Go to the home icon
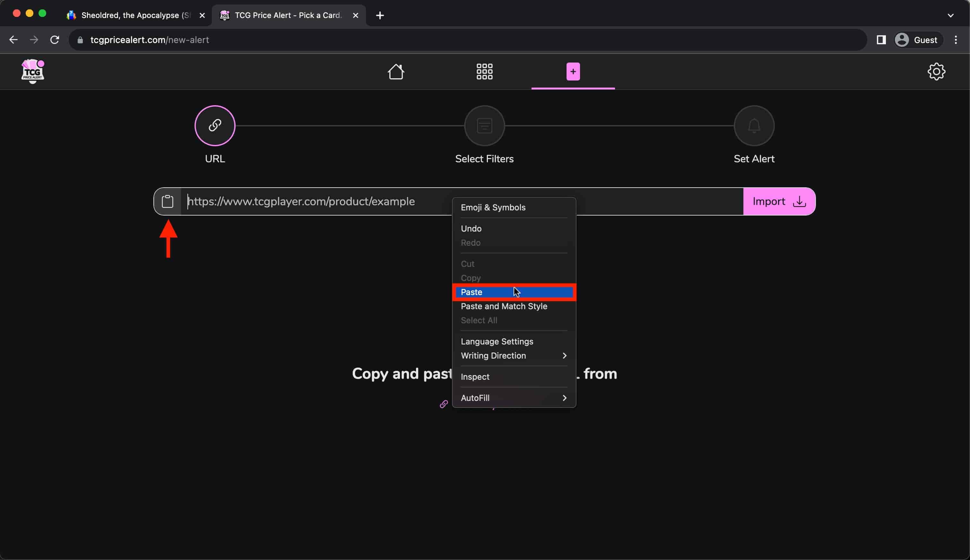The width and height of the screenshot is (970, 560). click(396, 72)
